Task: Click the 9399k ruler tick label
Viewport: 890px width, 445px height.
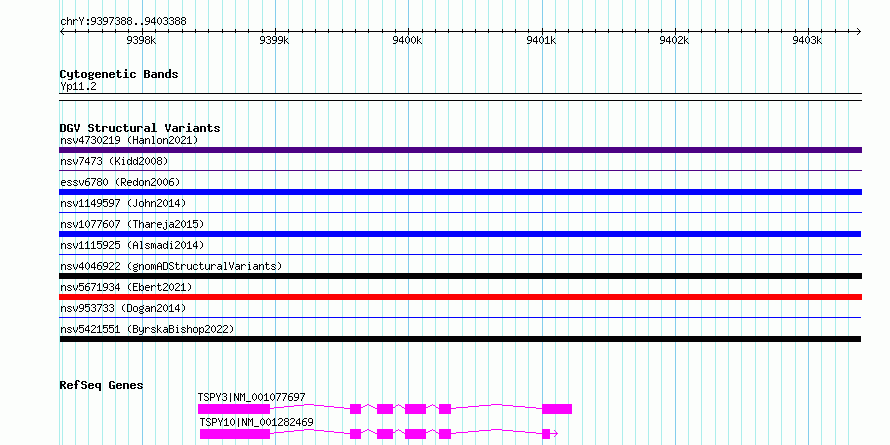Action: pos(274,40)
